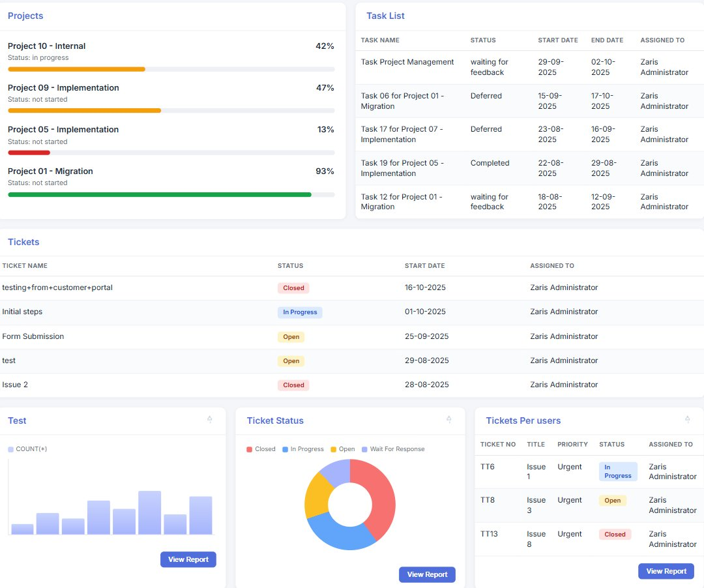Open ticket TT8 in Tickets Per users
The height and width of the screenshot is (588, 704).
(x=488, y=500)
